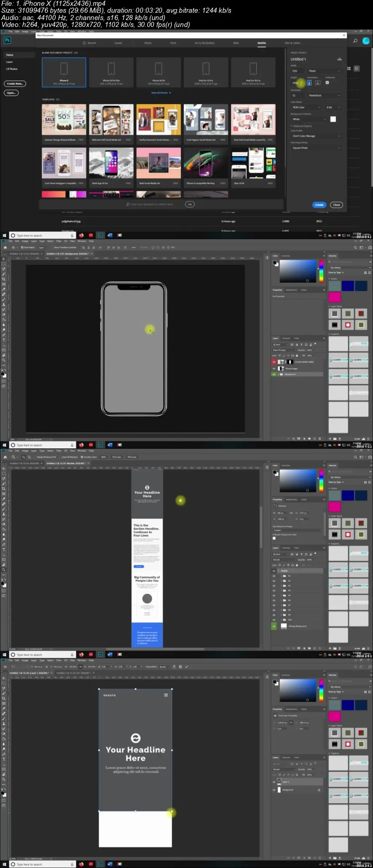The image size is (373, 868).
Task: Open Art & Illustration tab in New Document dialog
Action: click(x=205, y=43)
